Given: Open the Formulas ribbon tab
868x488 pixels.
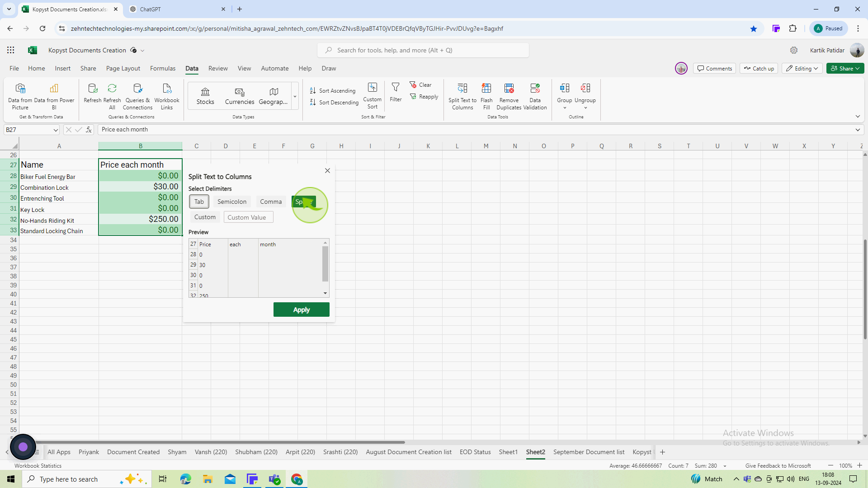Looking at the screenshot, I should pyautogui.click(x=163, y=68).
